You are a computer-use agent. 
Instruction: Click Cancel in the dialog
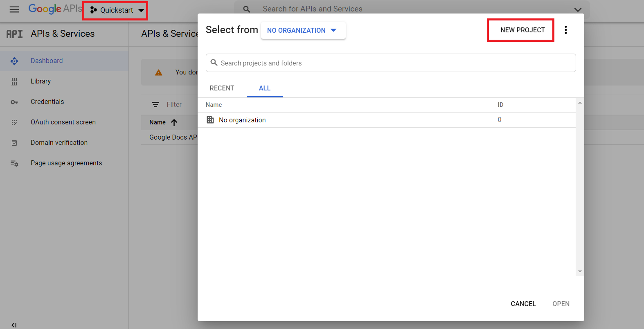(x=523, y=304)
